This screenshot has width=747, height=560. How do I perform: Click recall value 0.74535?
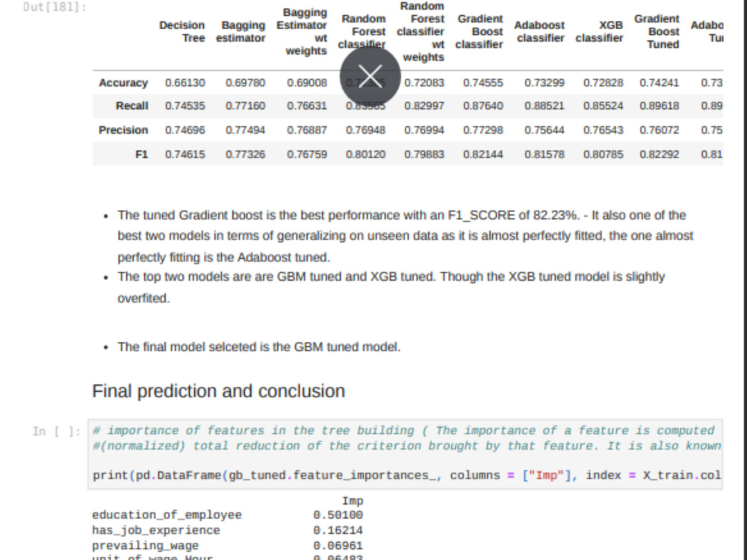click(x=185, y=106)
